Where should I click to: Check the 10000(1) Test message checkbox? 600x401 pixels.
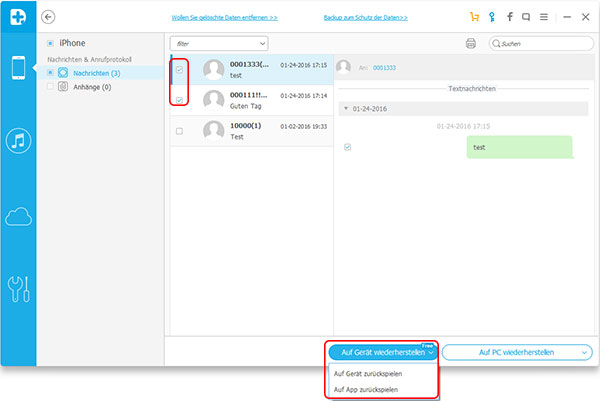pyautogui.click(x=179, y=131)
